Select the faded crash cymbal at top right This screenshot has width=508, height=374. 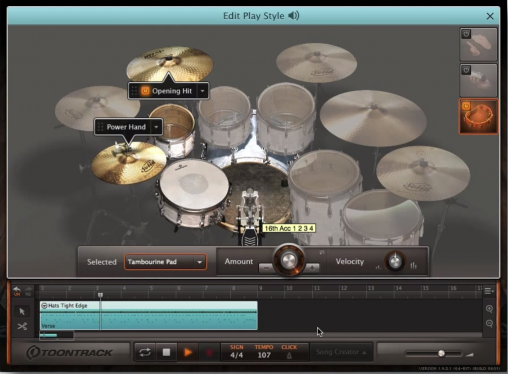pos(316,62)
